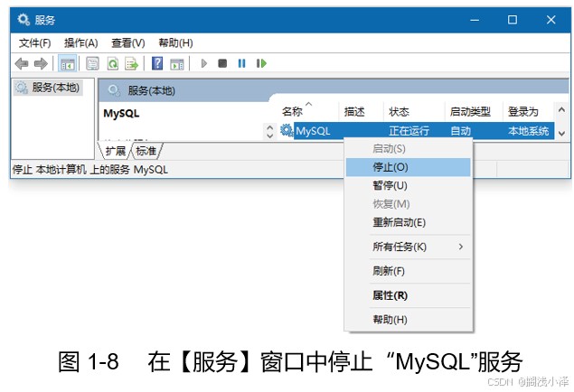Image resolution: width=574 pixels, height=392 pixels.
Task: Click the Forward arrow toolbar icon
Action: point(41,63)
